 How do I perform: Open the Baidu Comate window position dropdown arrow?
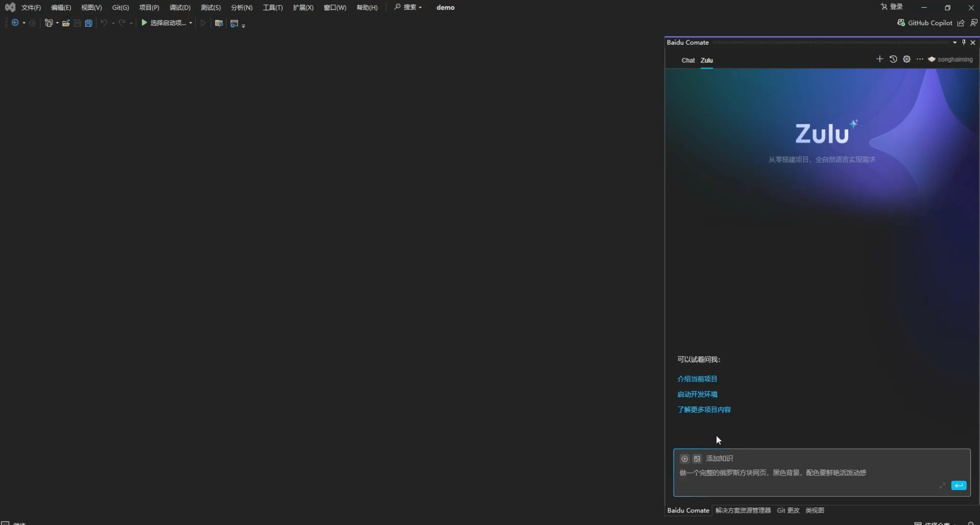[x=955, y=42]
